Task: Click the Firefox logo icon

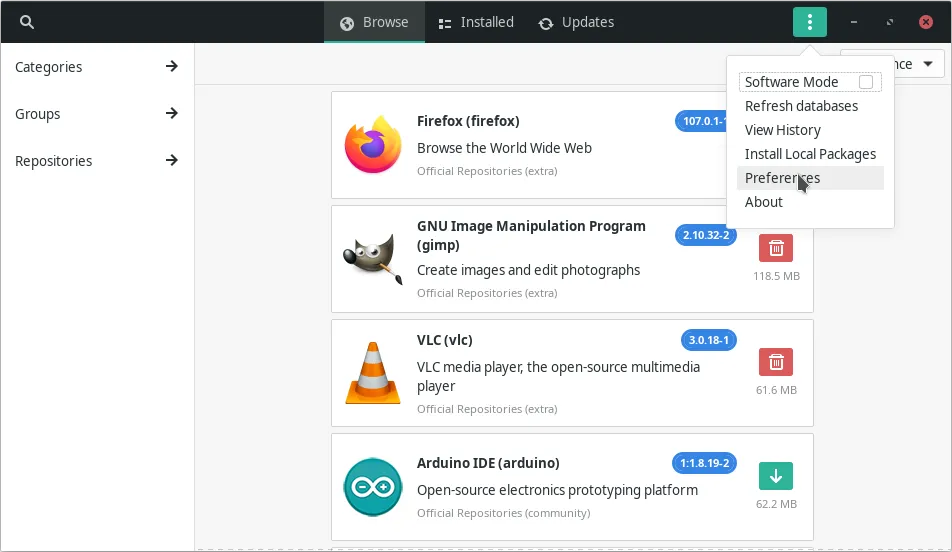Action: click(373, 145)
